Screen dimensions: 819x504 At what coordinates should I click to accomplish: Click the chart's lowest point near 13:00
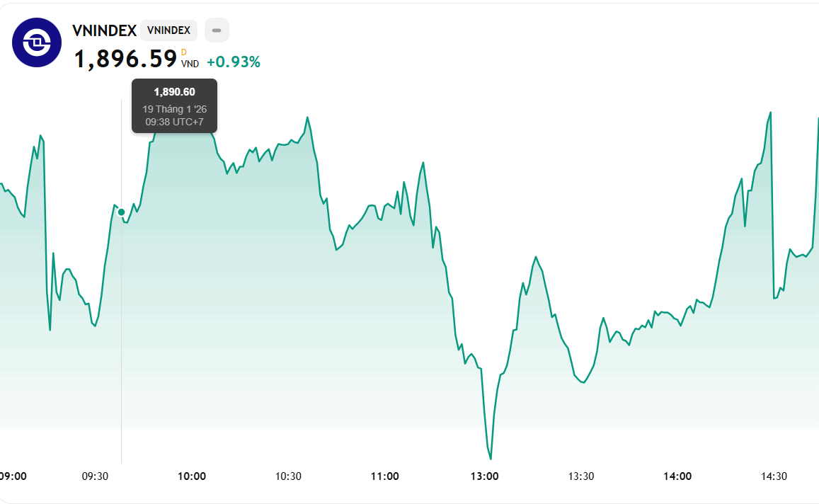click(491, 459)
